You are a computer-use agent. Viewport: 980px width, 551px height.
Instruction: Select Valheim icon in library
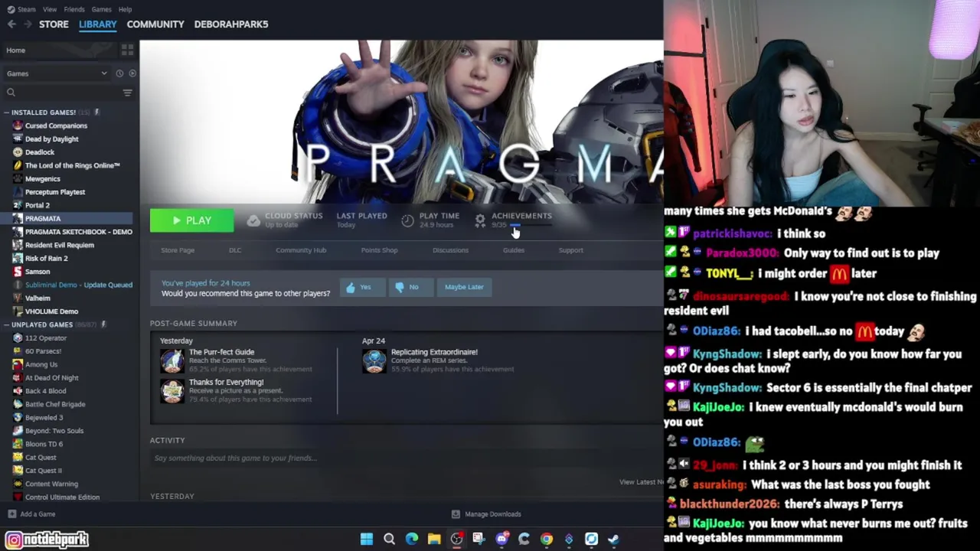coord(17,298)
